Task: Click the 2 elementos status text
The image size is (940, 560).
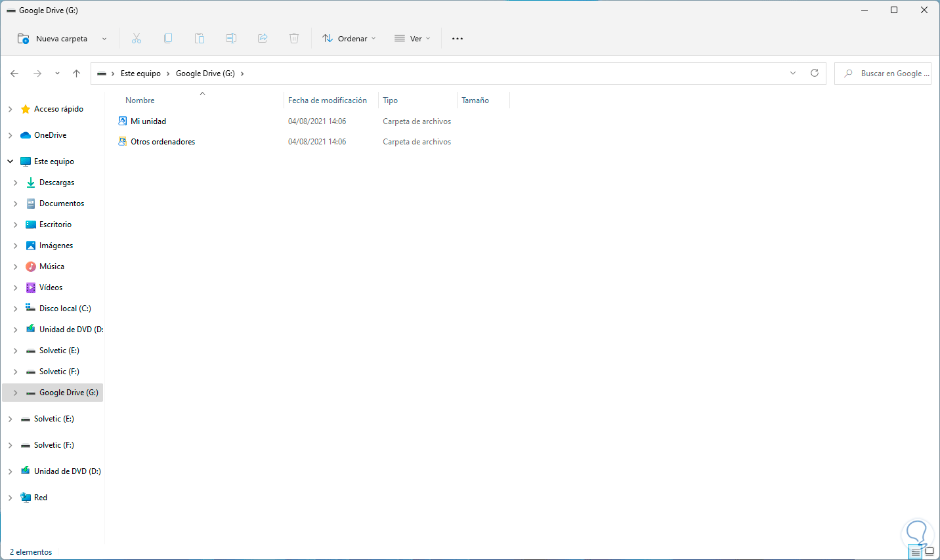Action: coord(31,552)
